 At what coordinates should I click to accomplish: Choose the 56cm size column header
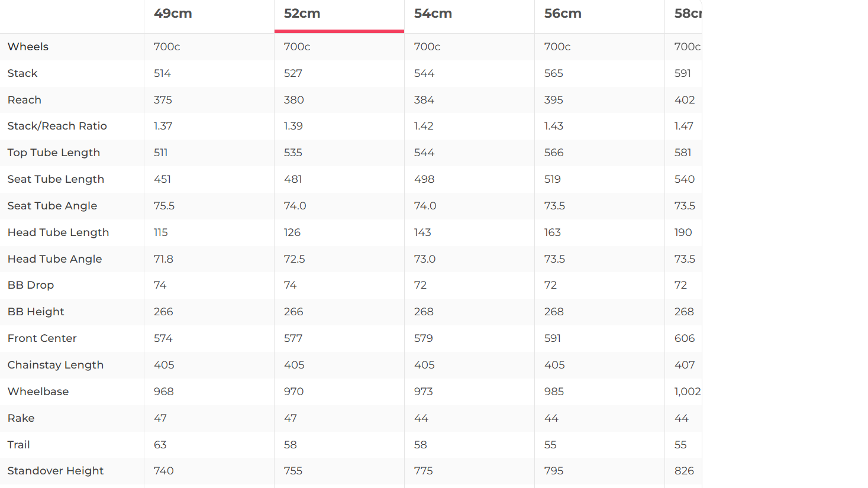pos(563,14)
